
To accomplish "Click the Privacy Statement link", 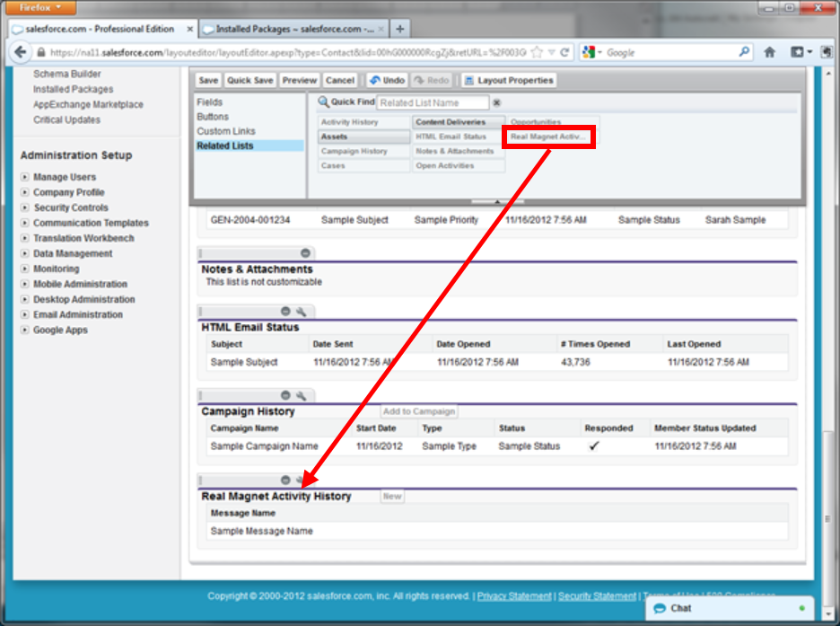I will click(x=514, y=596).
